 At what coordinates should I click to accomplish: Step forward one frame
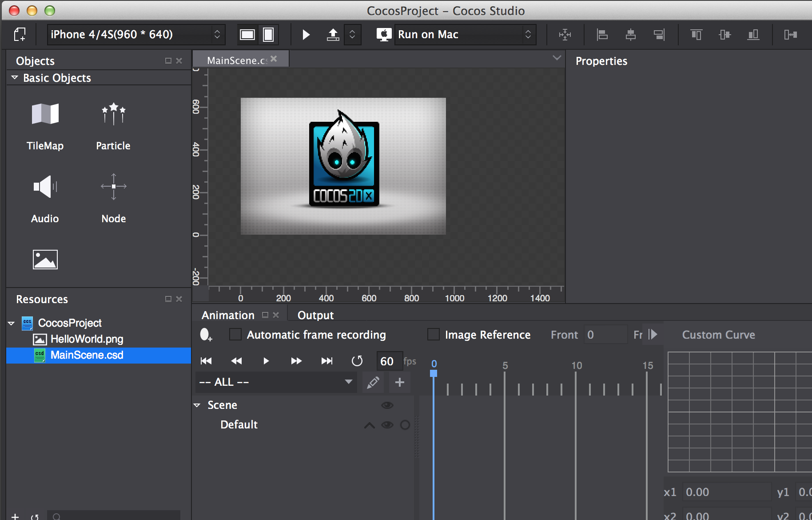tap(296, 361)
